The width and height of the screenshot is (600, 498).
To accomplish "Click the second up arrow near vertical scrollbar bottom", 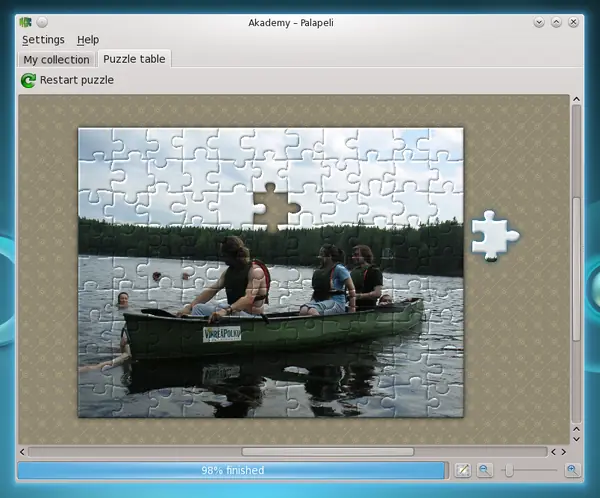I will pyautogui.click(x=576, y=429).
